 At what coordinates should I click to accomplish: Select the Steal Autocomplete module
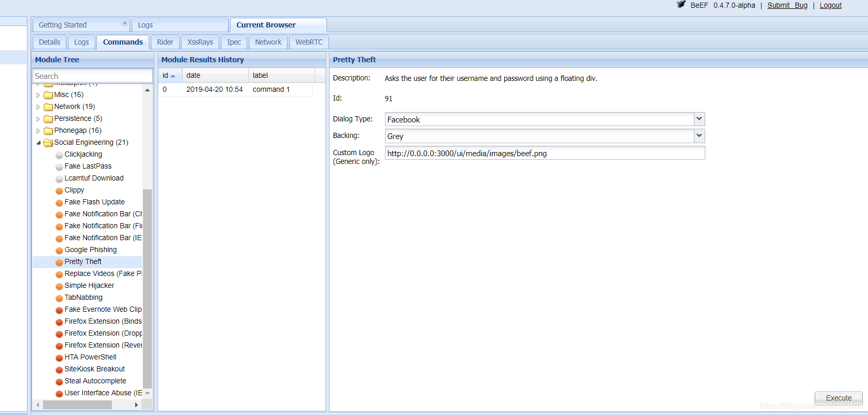point(95,381)
